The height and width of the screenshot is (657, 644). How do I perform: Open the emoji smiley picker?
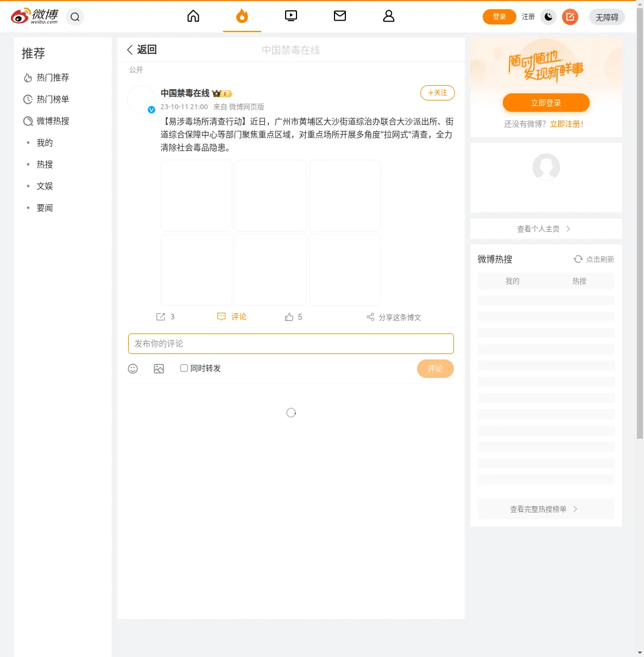(x=133, y=369)
